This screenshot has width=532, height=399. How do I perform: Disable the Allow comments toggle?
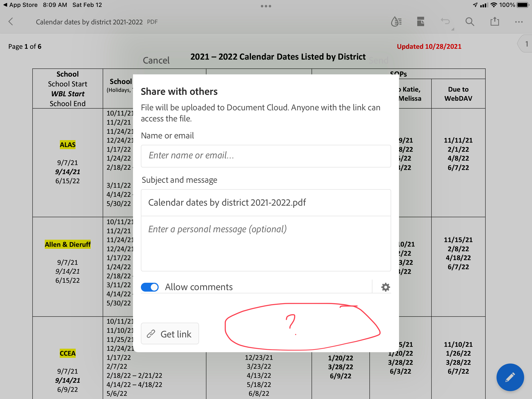150,287
